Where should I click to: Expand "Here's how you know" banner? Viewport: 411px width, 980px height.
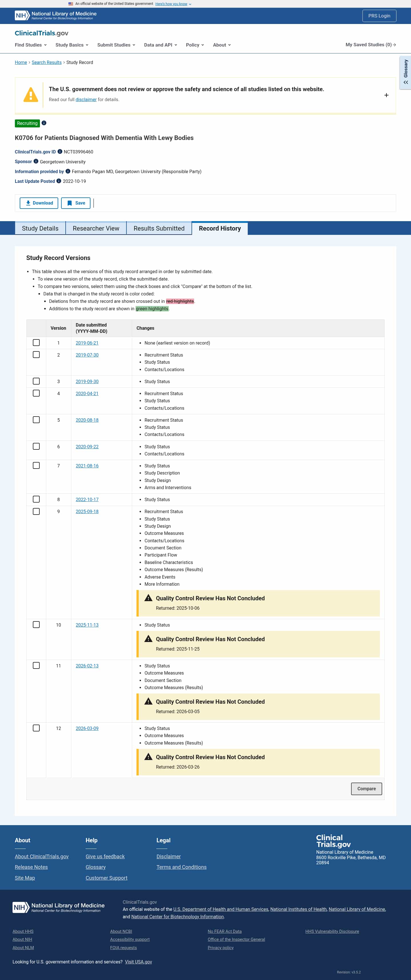point(173,4)
